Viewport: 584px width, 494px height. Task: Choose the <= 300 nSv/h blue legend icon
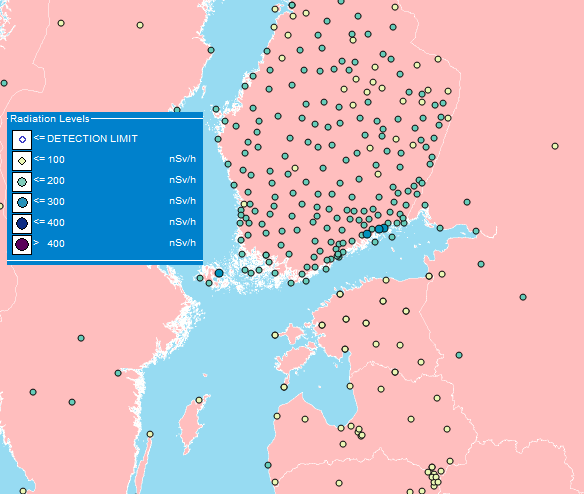click(22, 203)
